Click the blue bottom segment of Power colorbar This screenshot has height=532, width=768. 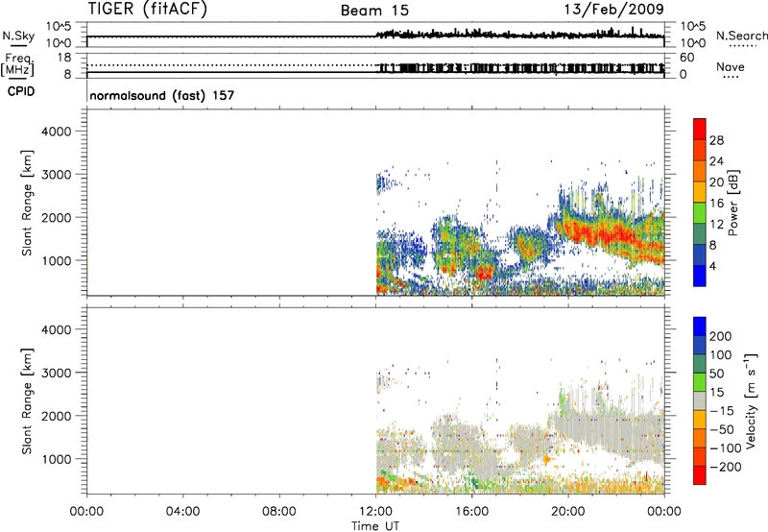700,276
